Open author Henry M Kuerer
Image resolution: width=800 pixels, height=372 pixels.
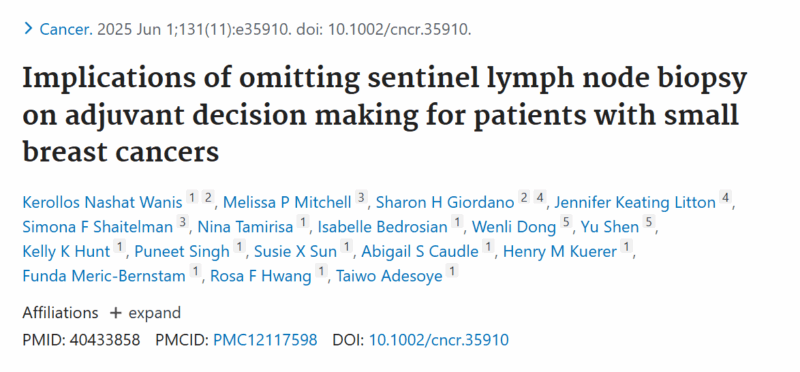point(560,252)
